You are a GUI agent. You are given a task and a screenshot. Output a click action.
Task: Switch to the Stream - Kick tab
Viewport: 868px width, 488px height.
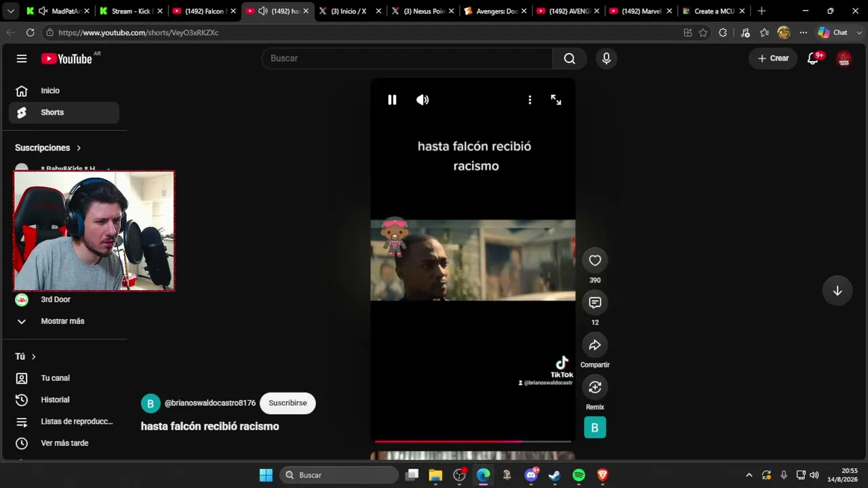click(x=130, y=11)
